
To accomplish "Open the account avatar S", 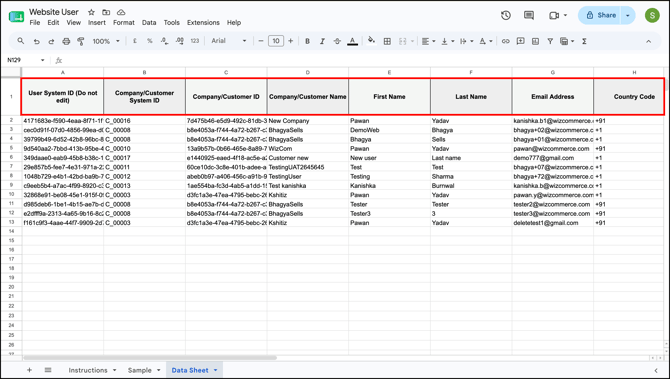I will point(652,15).
